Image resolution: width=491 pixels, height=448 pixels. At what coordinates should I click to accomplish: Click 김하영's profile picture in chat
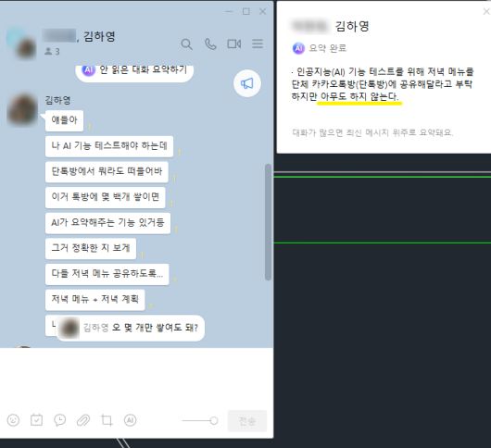[22, 109]
